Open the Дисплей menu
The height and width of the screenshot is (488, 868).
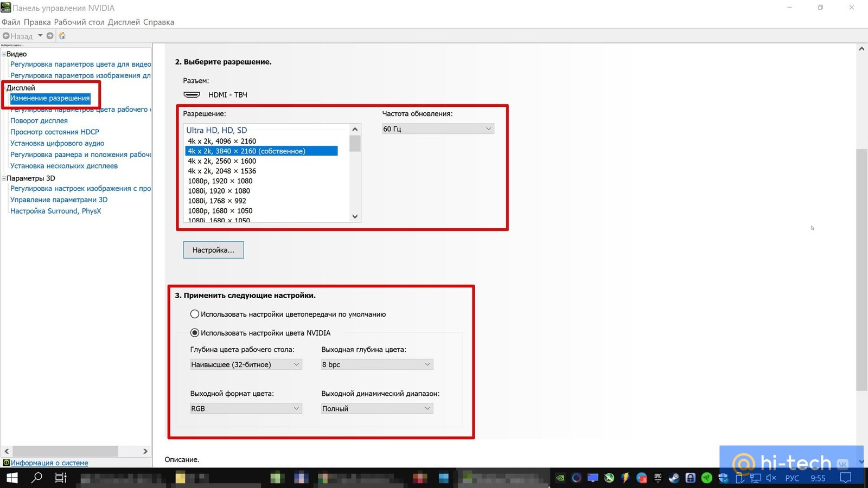124,22
